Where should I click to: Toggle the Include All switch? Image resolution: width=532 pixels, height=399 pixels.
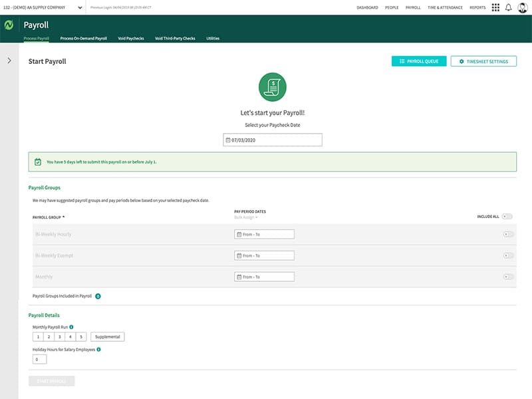coord(507,216)
